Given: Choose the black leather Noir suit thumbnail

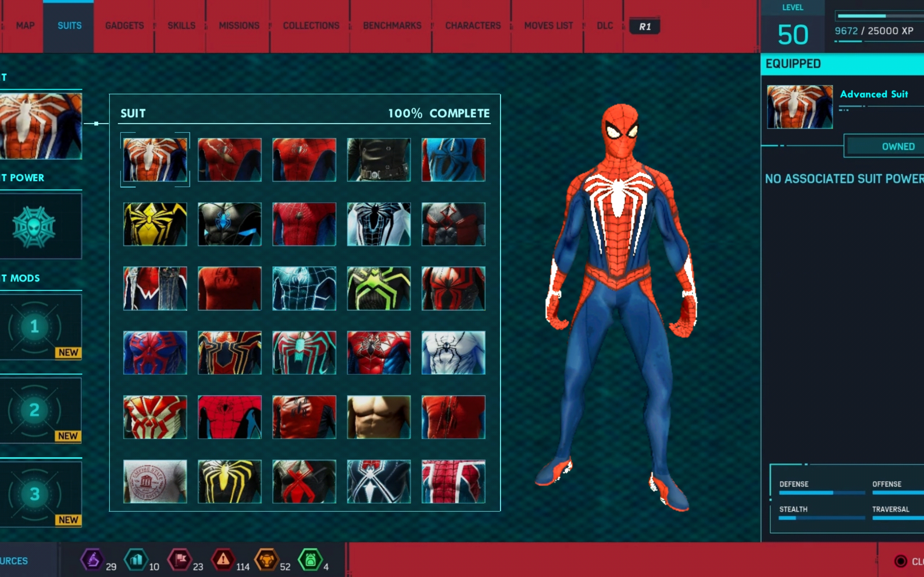Looking at the screenshot, I should click(x=378, y=159).
